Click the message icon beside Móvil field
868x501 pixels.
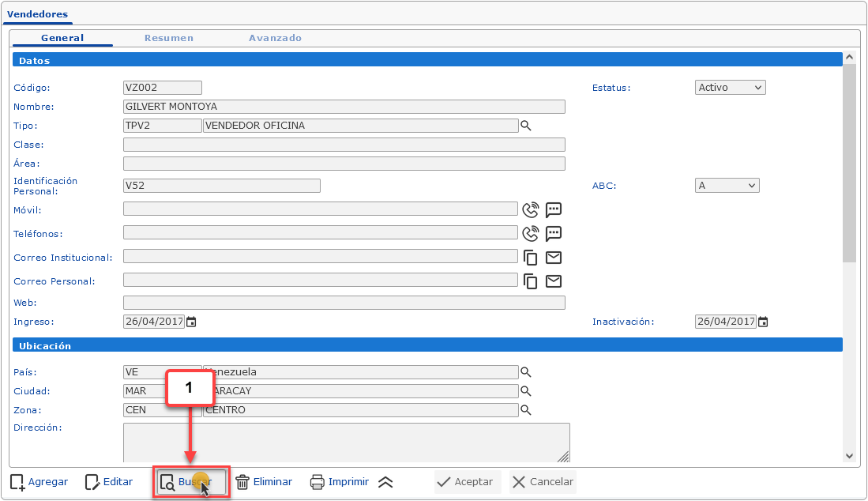click(x=554, y=209)
